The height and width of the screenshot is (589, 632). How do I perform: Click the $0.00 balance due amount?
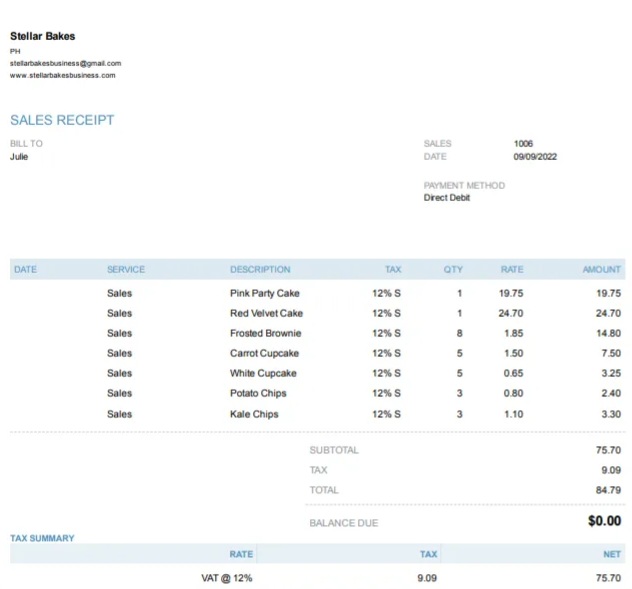[x=604, y=521]
